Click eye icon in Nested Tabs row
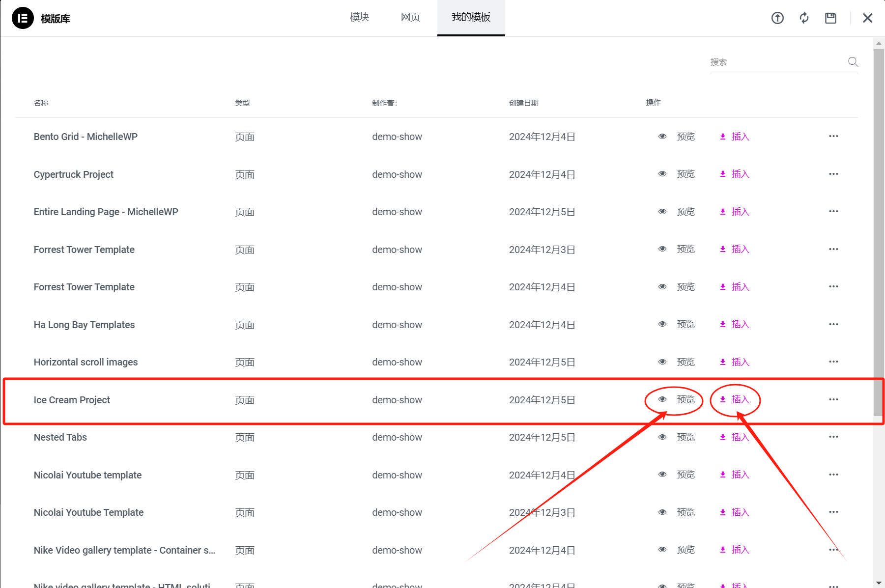Viewport: 885px width, 588px height. click(x=662, y=437)
